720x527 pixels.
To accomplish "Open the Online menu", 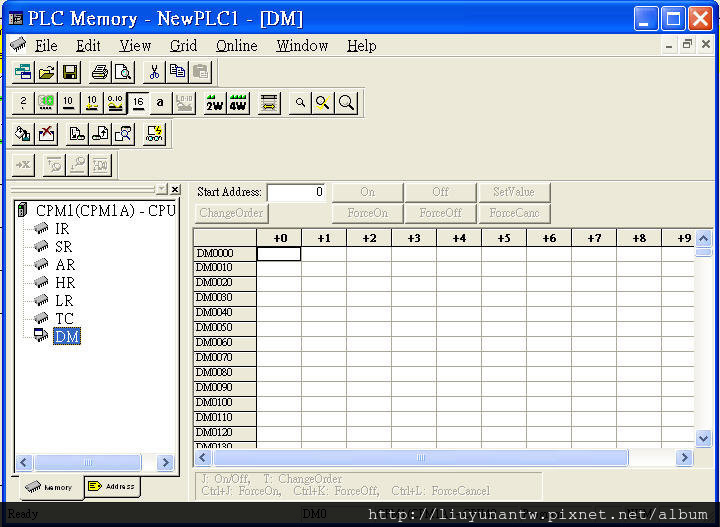I will point(236,46).
